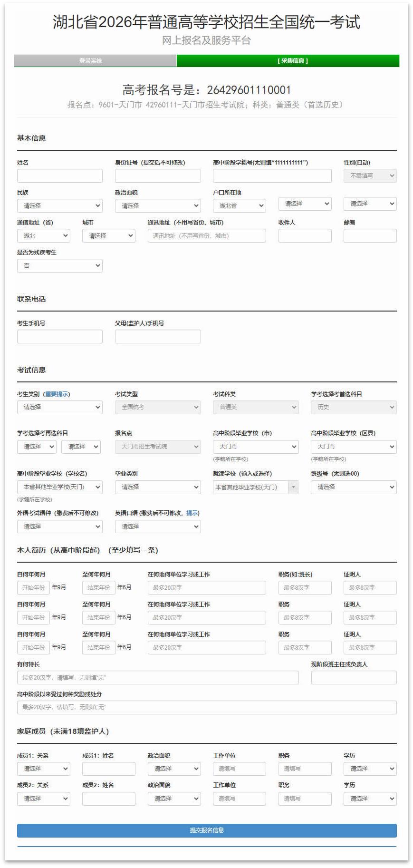Open the 重要提示 link next to 考生类别
The height and width of the screenshot is (868, 413).
point(57,394)
